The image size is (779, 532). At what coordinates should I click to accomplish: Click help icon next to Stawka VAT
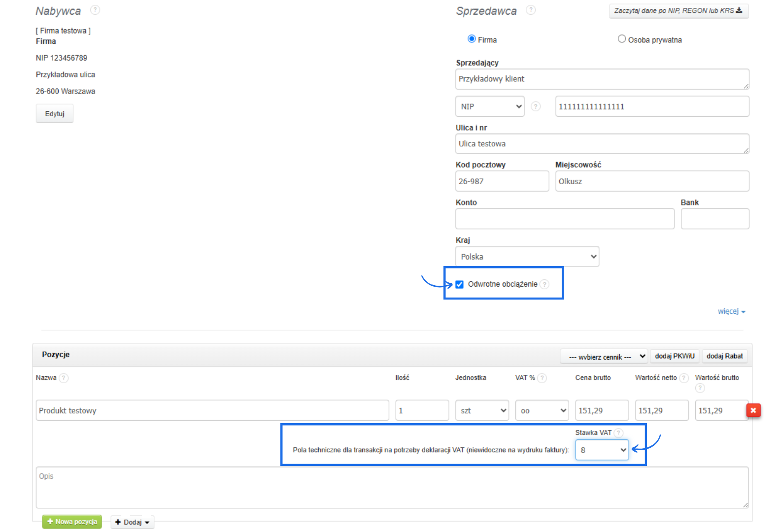click(619, 433)
